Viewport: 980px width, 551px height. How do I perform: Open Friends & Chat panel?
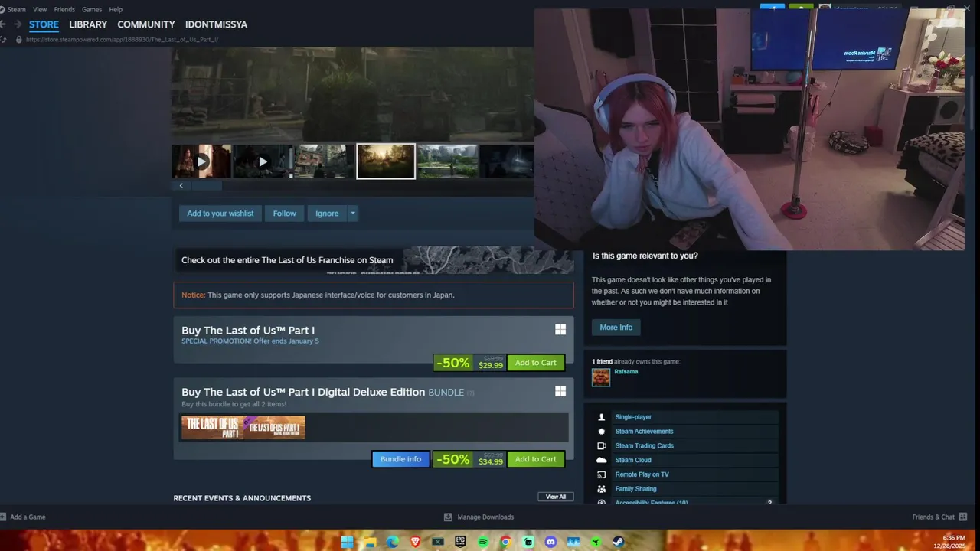click(x=939, y=517)
